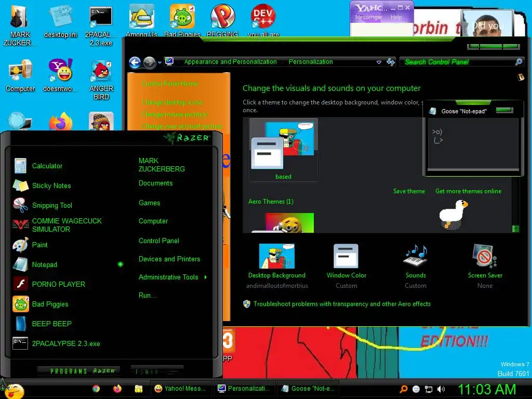
Task: Click Change mouse pointers link
Action: tap(175, 114)
